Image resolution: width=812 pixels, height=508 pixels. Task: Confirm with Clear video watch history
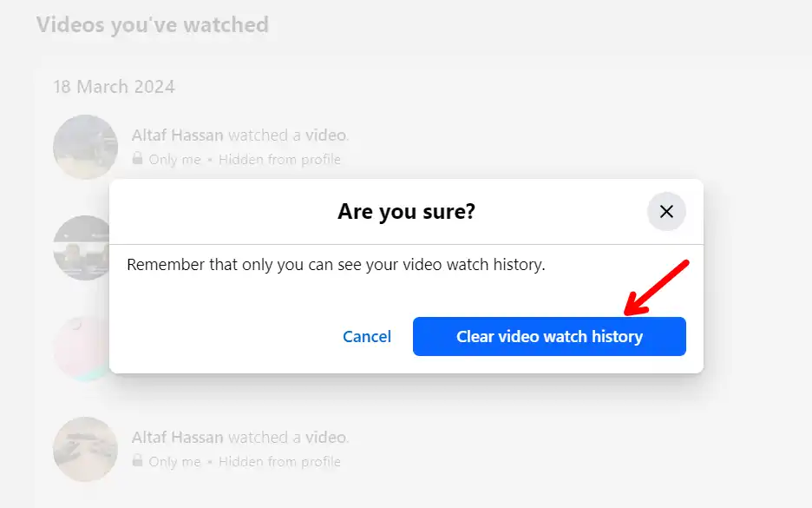549,336
